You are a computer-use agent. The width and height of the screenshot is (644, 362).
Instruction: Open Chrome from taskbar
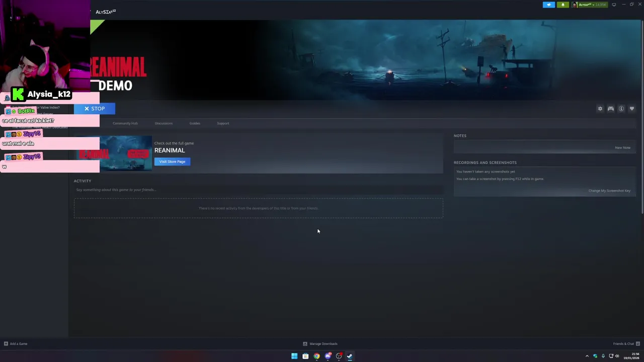tap(316, 356)
